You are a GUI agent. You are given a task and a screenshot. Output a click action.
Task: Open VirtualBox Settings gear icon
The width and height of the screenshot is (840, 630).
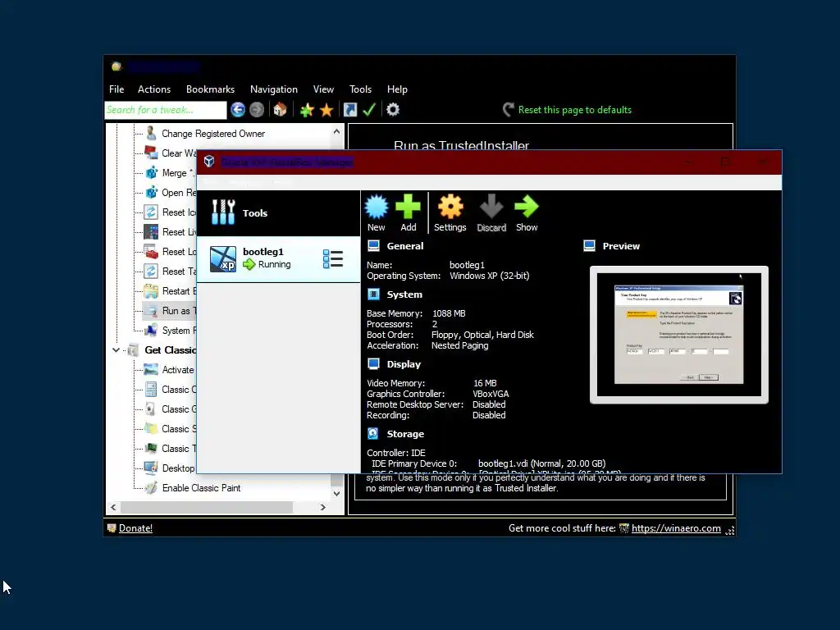coord(450,212)
